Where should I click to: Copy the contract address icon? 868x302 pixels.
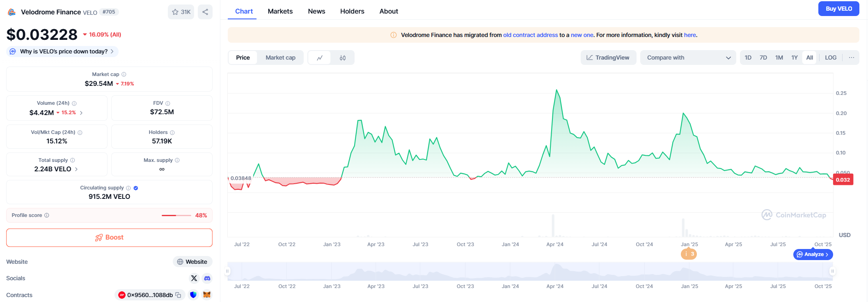(178, 295)
